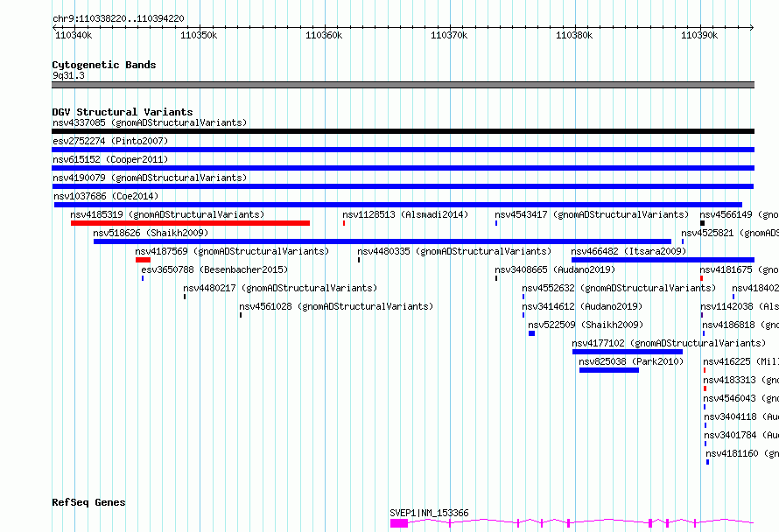Click the red nsv4187569 variant block

143,260
